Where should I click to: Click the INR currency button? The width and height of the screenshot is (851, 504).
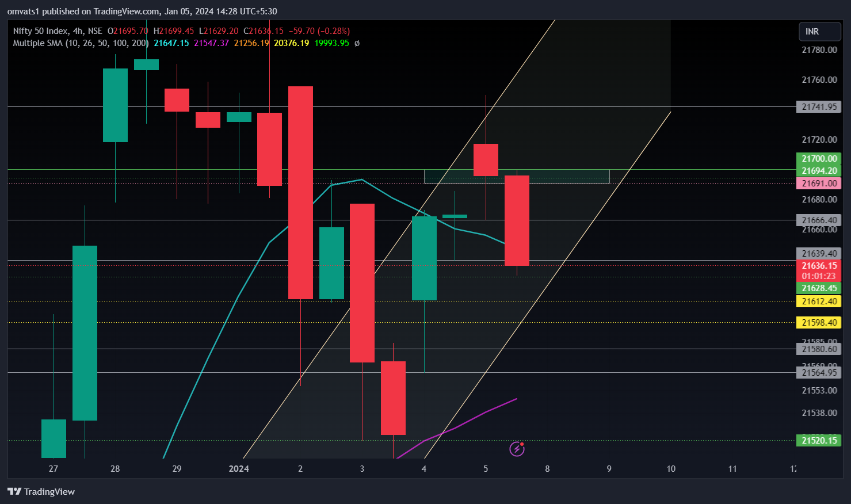pos(820,32)
